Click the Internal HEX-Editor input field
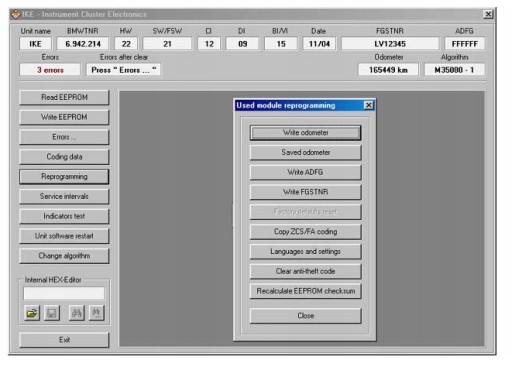 tap(64, 293)
